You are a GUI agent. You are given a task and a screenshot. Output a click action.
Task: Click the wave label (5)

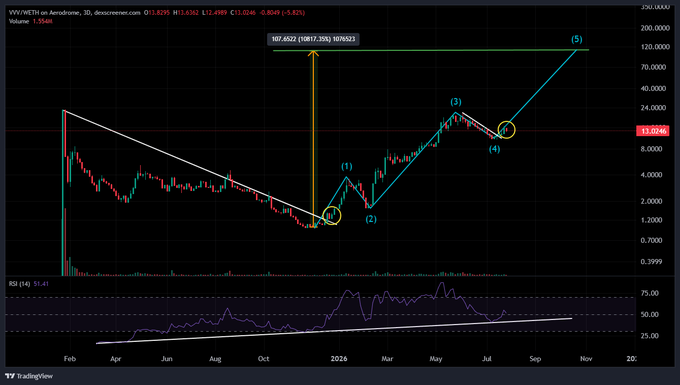(x=576, y=39)
